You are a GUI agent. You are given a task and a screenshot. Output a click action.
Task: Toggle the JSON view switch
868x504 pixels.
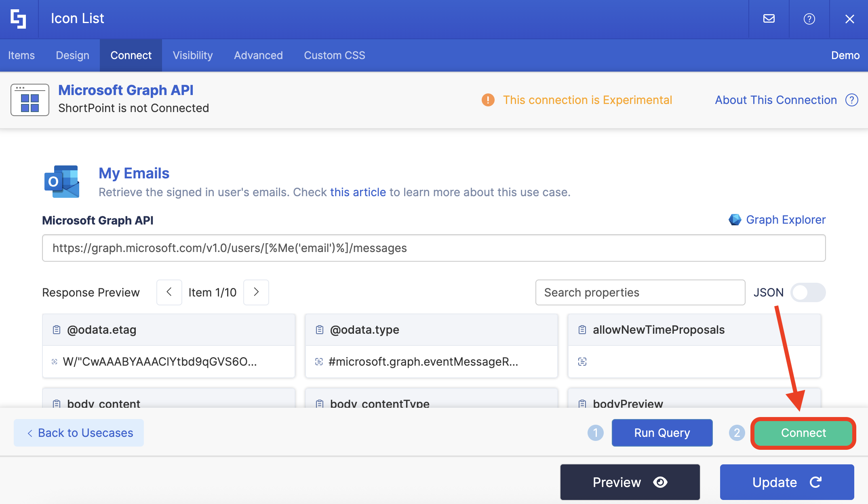[x=807, y=292]
